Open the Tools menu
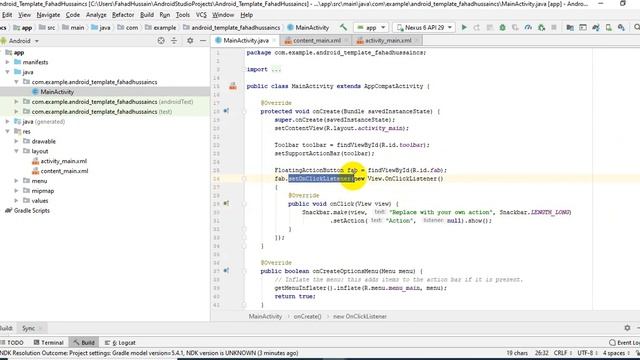Screen dimensions: 640x360 182,15
